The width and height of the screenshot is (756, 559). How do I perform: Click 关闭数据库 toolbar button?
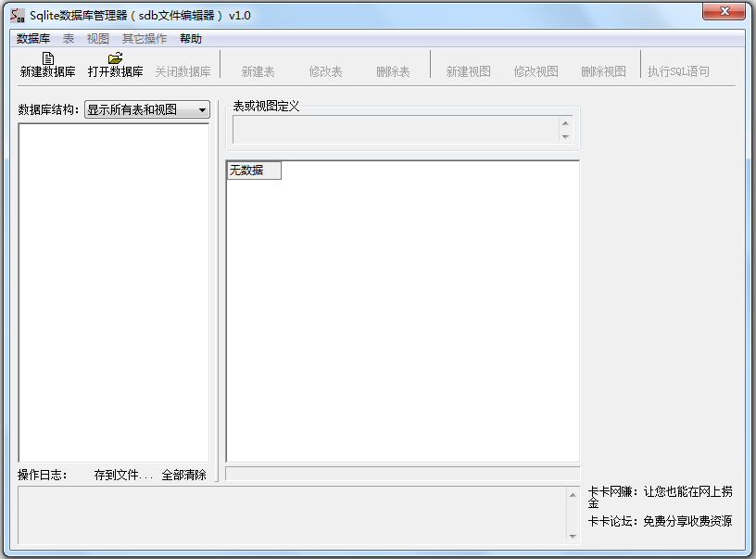coord(183,72)
